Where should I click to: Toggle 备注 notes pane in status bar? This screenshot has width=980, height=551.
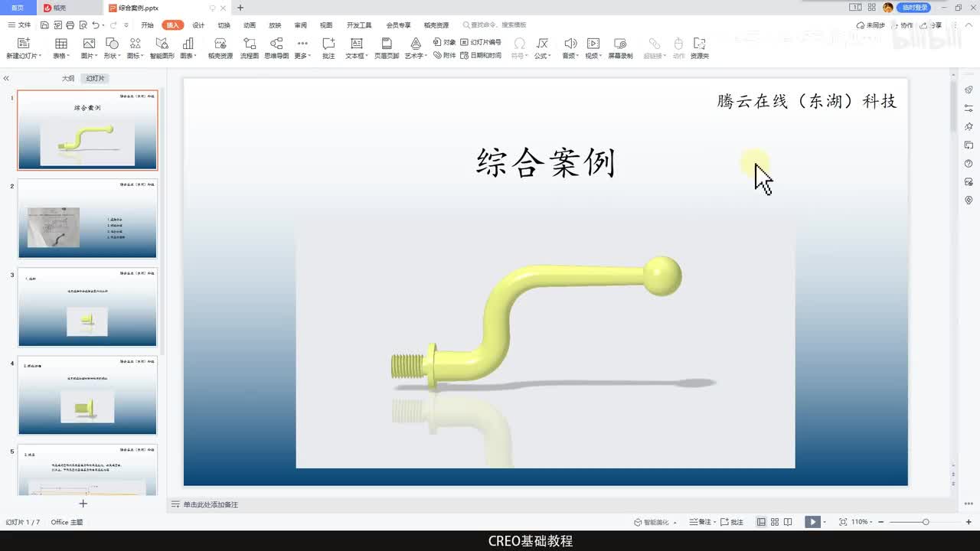701,522
